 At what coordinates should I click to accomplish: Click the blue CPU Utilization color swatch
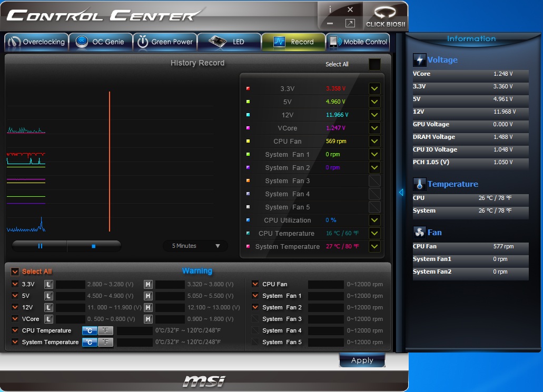(x=248, y=220)
